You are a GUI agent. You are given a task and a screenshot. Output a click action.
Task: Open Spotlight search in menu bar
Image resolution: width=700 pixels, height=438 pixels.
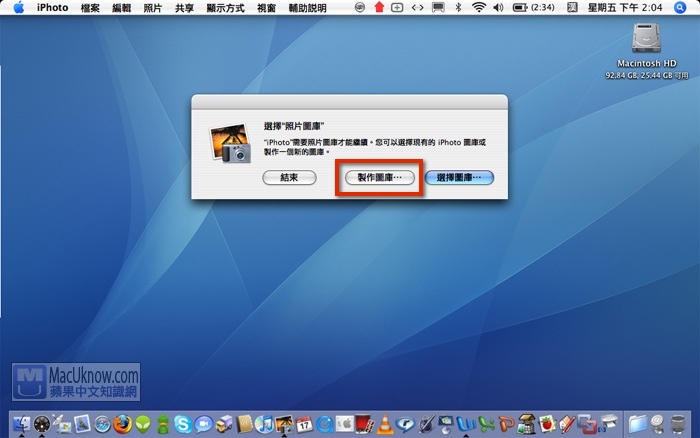click(x=680, y=7)
